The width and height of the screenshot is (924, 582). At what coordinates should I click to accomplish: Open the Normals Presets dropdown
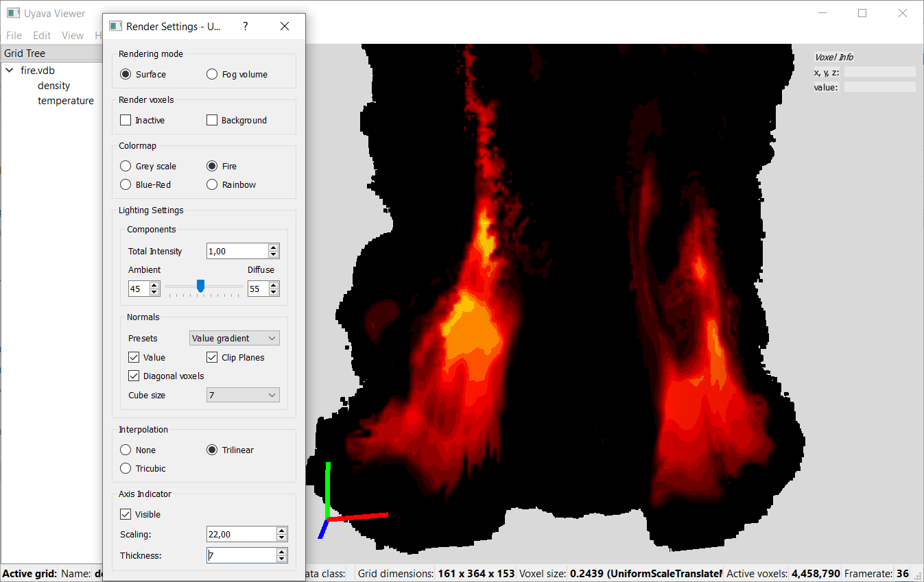tap(234, 339)
